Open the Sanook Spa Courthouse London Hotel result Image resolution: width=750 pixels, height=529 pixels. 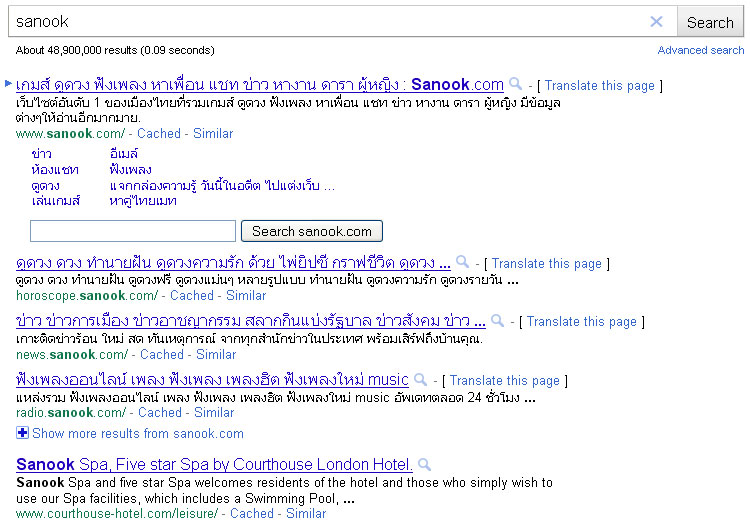click(214, 464)
